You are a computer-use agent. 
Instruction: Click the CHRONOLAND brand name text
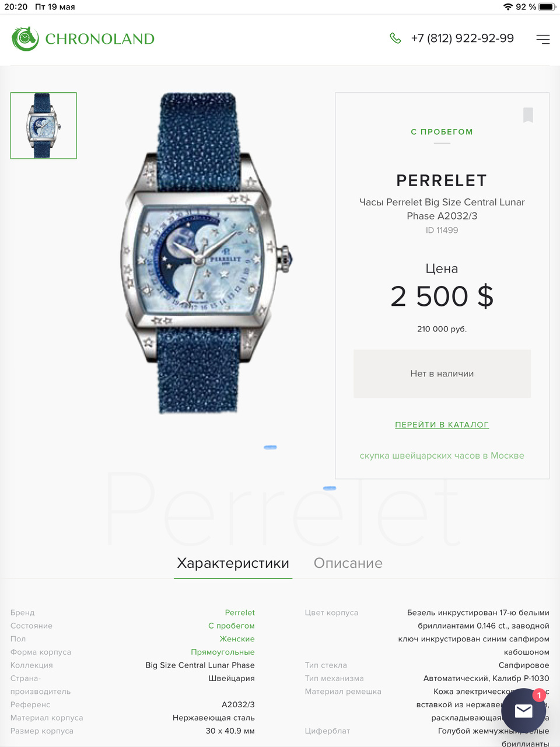pyautogui.click(x=100, y=39)
